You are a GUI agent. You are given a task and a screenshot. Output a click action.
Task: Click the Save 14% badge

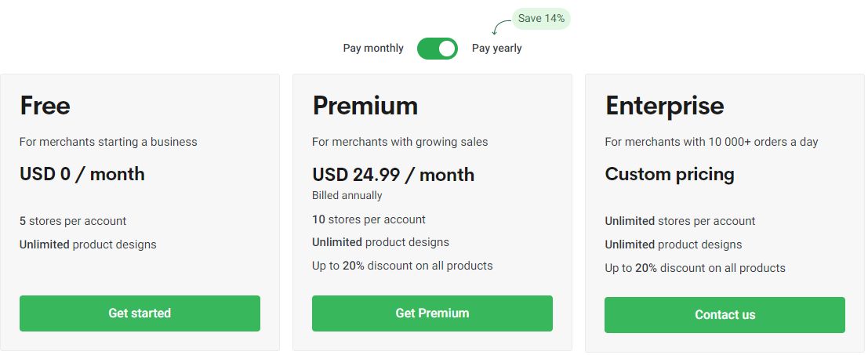pos(541,19)
